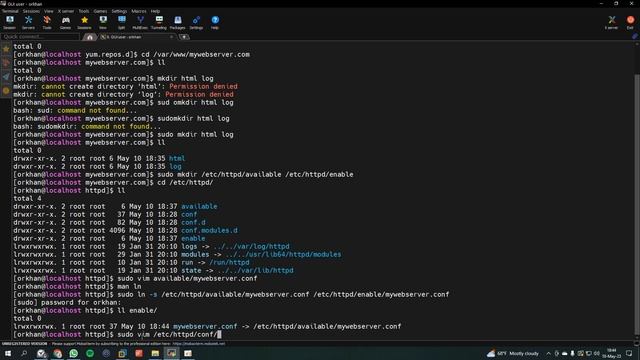Click the Windows Start button

click(8, 353)
